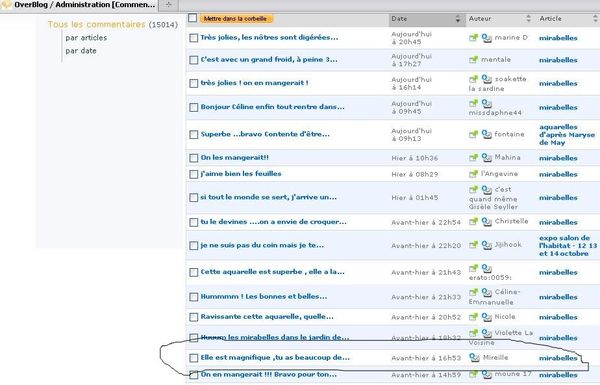The image size is (600, 385).
Task: Click Article column header label
Action: click(551, 18)
